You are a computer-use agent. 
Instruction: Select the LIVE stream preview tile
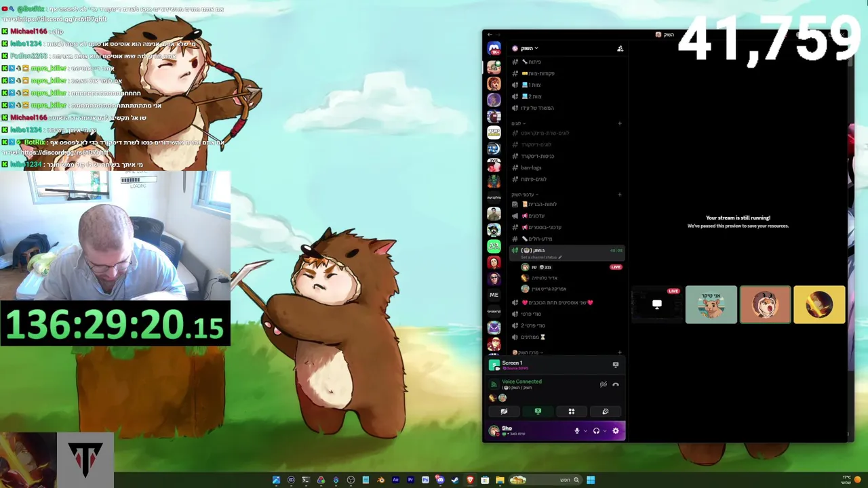click(x=656, y=304)
